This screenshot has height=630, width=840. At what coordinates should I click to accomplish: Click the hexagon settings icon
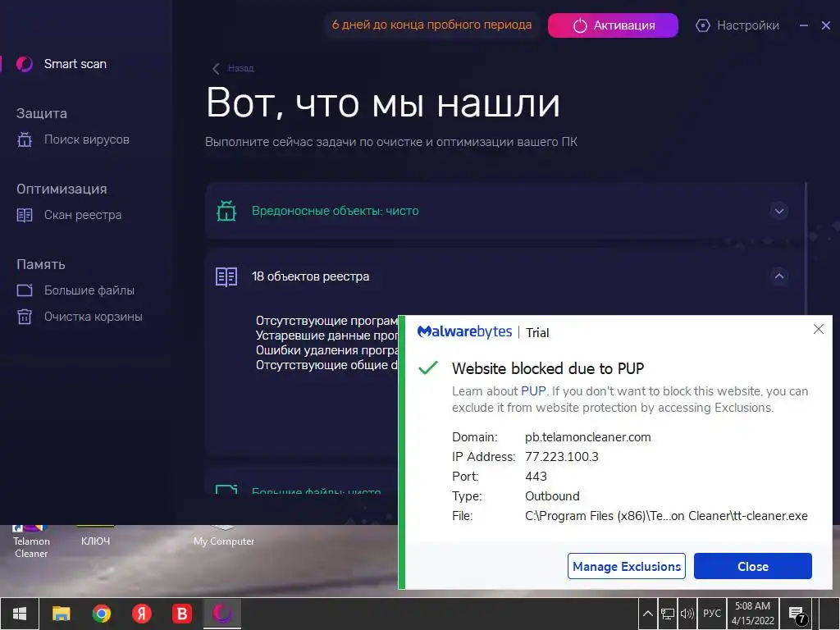click(703, 25)
